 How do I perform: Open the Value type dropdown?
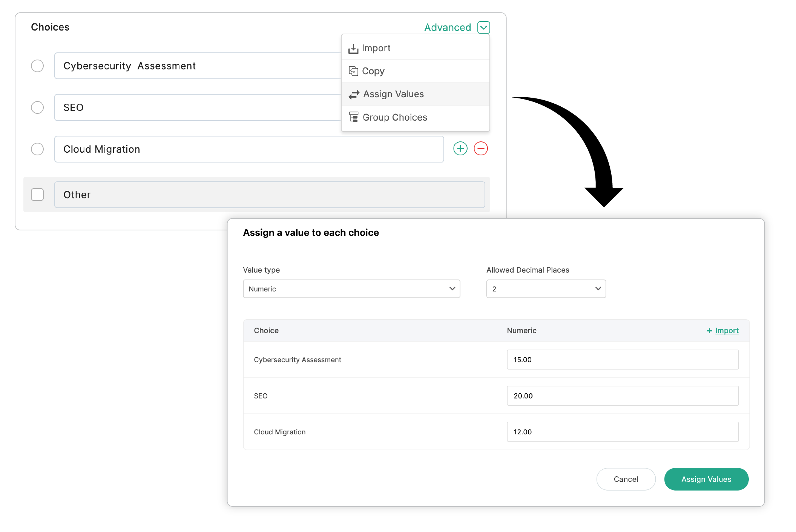pos(351,289)
